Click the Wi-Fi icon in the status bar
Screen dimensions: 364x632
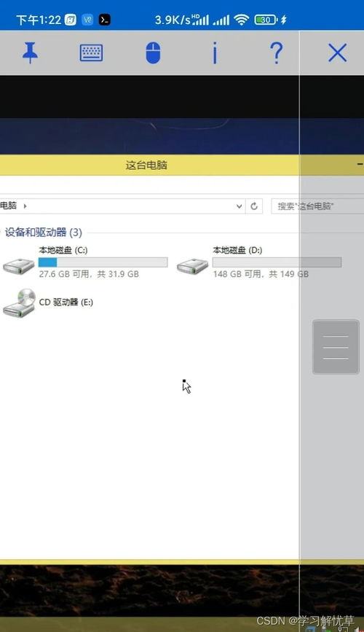click(x=241, y=20)
